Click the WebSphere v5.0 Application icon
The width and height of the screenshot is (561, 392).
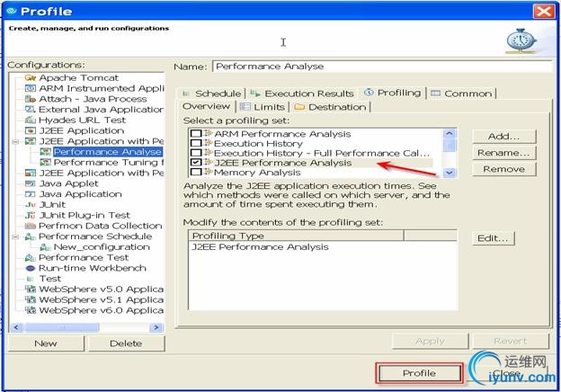pyautogui.click(x=31, y=289)
